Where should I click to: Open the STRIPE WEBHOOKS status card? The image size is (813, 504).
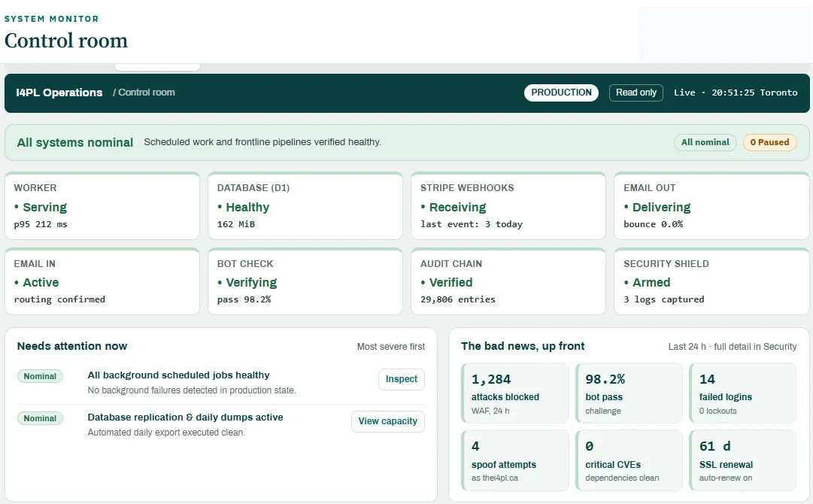tap(508, 206)
